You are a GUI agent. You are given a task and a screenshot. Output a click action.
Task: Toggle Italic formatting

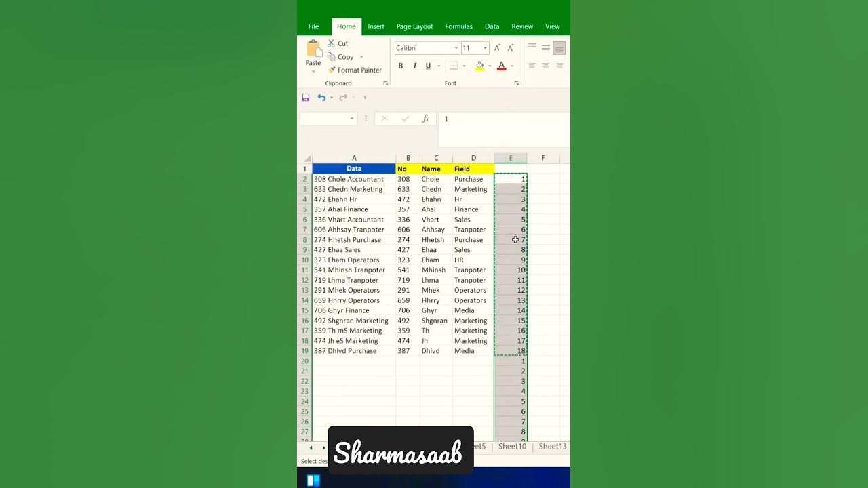(414, 66)
